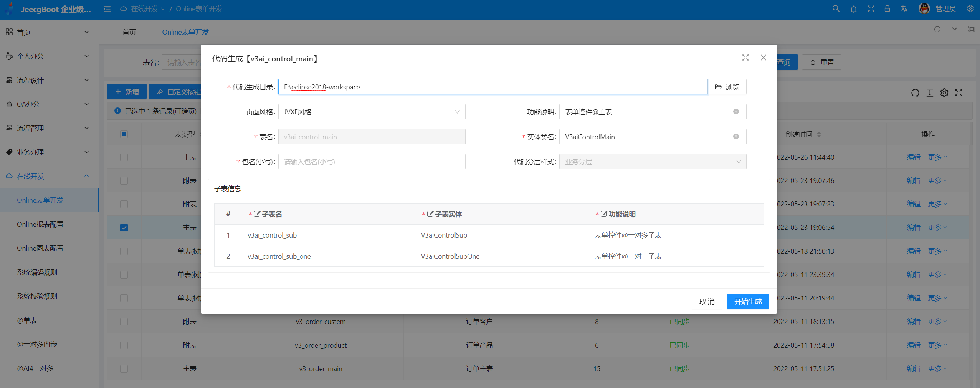Clear the 实体类名 field
The height and width of the screenshot is (388, 980).
736,137
